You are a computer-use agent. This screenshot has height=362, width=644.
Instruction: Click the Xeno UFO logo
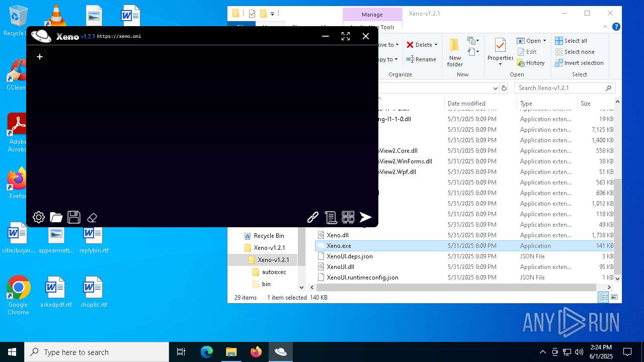(x=41, y=36)
